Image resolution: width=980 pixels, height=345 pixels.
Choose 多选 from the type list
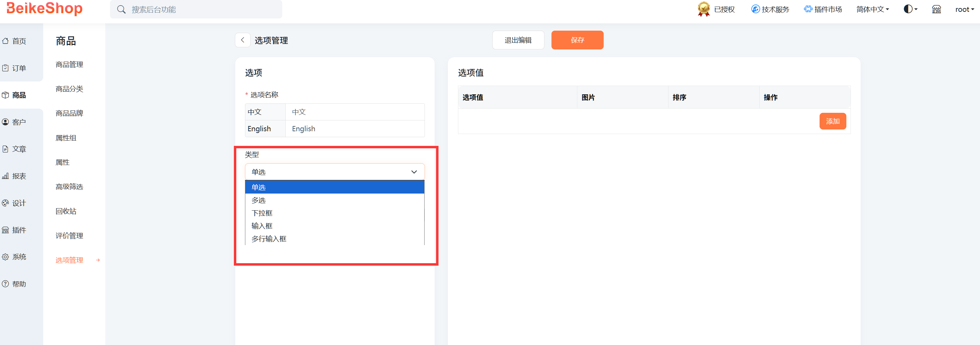(x=259, y=200)
